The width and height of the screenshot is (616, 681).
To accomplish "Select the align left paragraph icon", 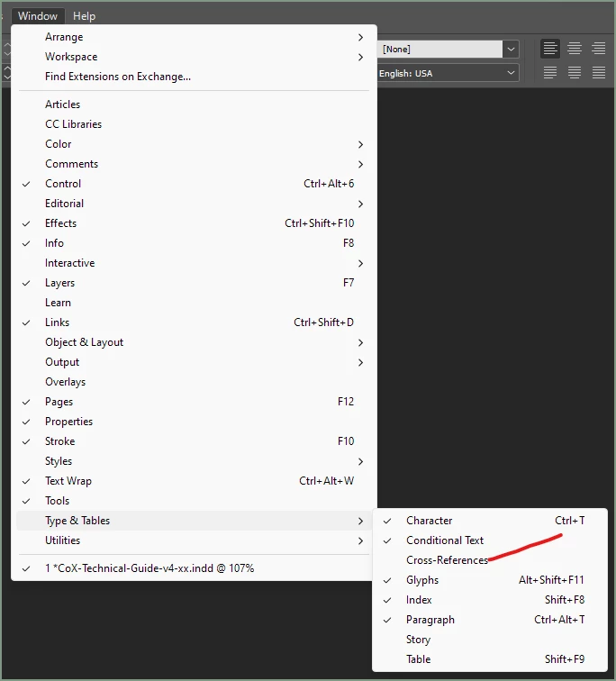I will pyautogui.click(x=550, y=49).
